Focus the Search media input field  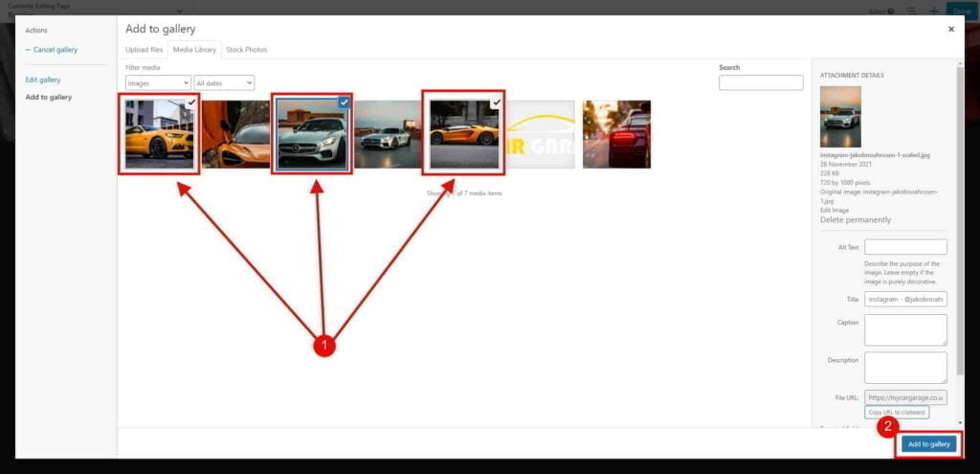click(760, 83)
